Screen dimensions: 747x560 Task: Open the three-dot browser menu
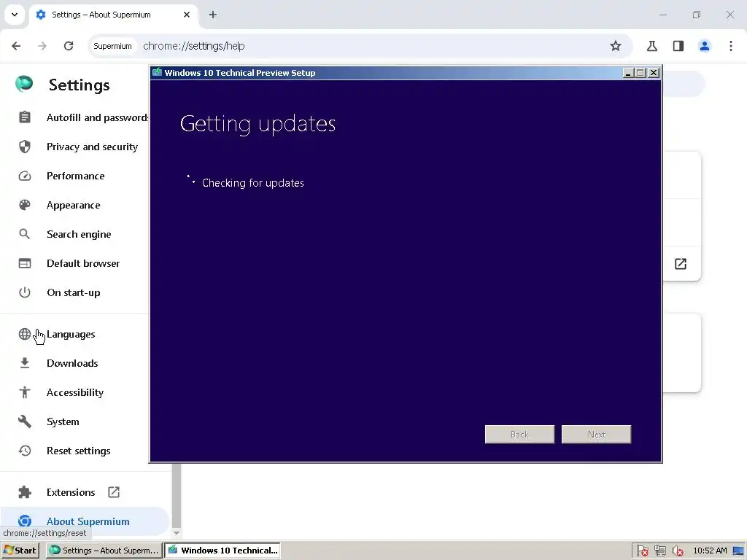pos(731,46)
